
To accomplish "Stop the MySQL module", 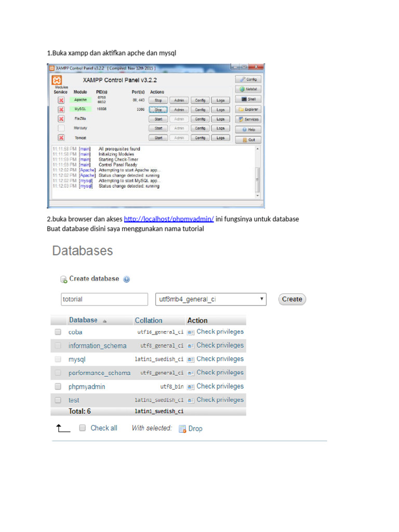I will point(158,110).
